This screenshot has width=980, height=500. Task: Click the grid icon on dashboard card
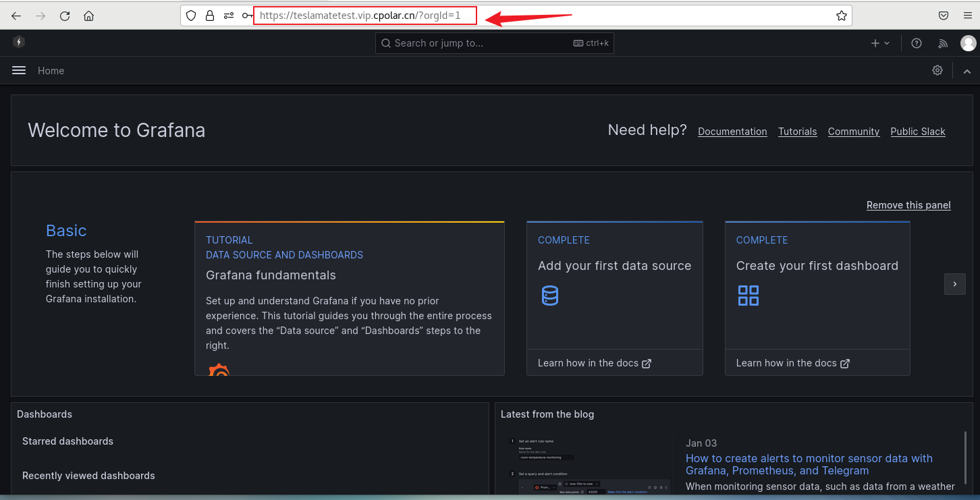(748, 296)
